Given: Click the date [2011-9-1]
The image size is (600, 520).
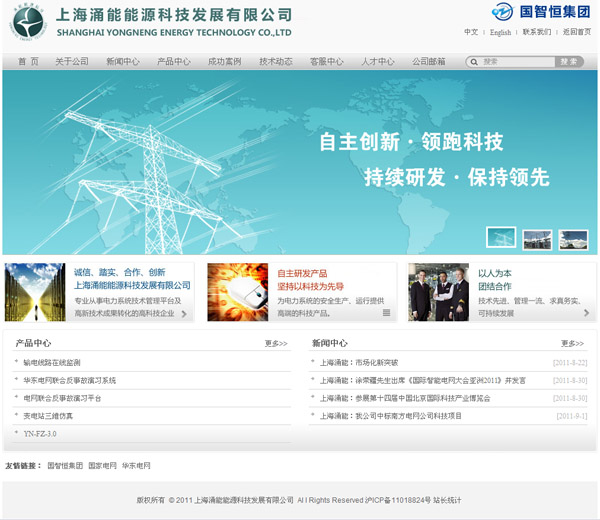Looking at the screenshot, I should click(x=572, y=416).
